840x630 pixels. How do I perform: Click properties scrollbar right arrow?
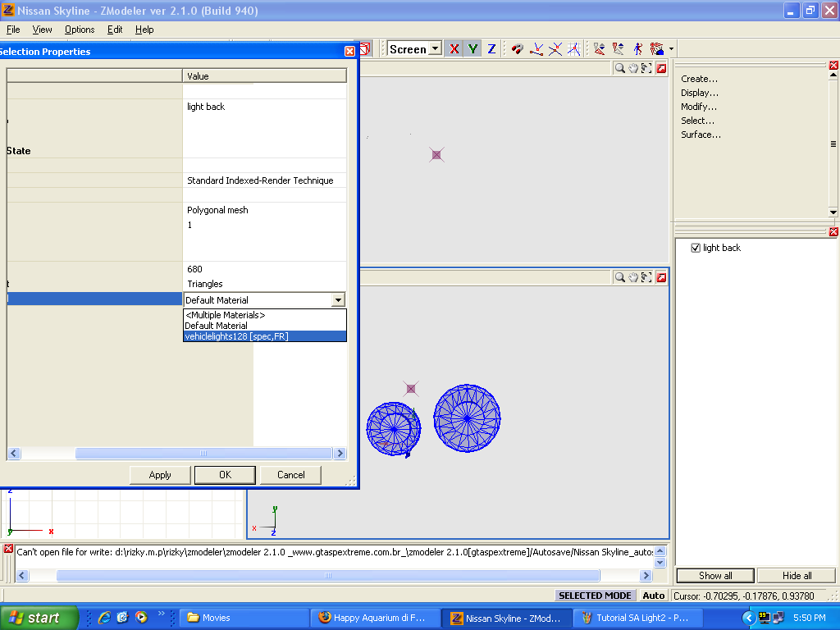click(x=340, y=453)
